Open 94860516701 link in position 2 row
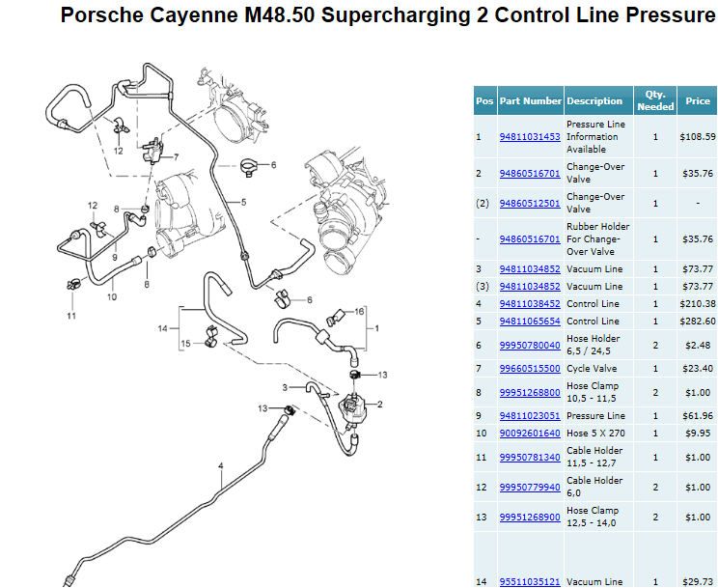The height and width of the screenshot is (588, 718). click(x=530, y=173)
